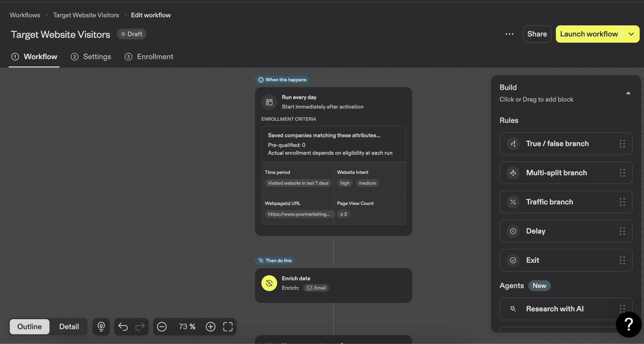Screen dimensions: 644x344
Task: Click the Share button
Action: coord(537,34)
